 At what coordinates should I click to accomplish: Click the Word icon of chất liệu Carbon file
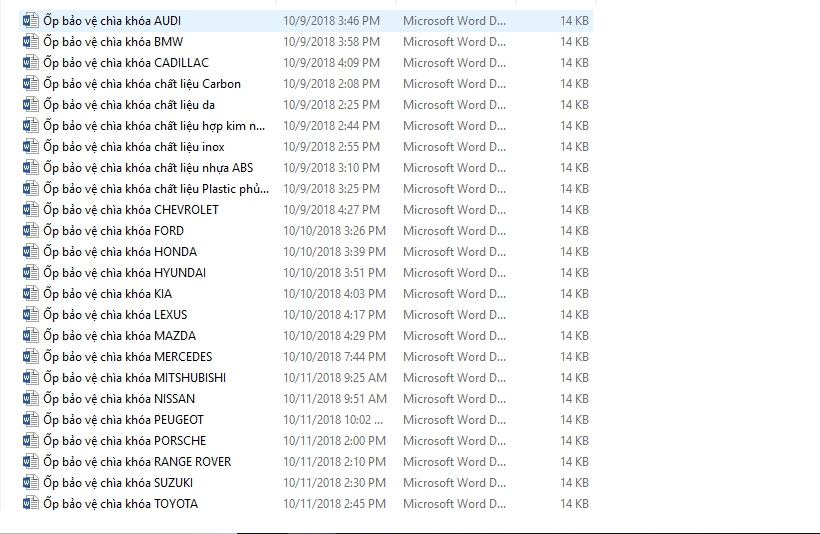31,84
